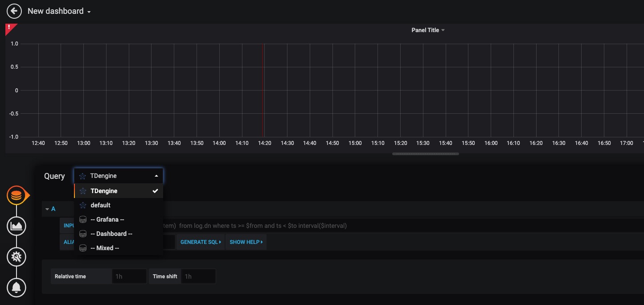Click the horizontal scrollbar under the graph
The width and height of the screenshot is (644, 305).
click(425, 154)
